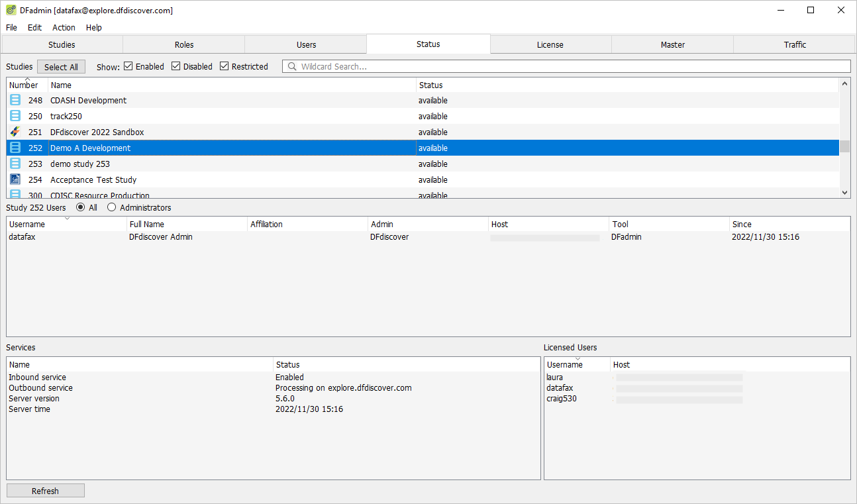Click the Select All button
The image size is (857, 504).
[61, 67]
